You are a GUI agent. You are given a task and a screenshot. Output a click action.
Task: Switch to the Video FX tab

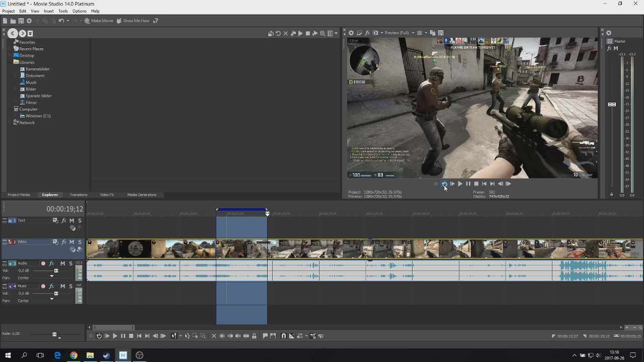pos(107,195)
